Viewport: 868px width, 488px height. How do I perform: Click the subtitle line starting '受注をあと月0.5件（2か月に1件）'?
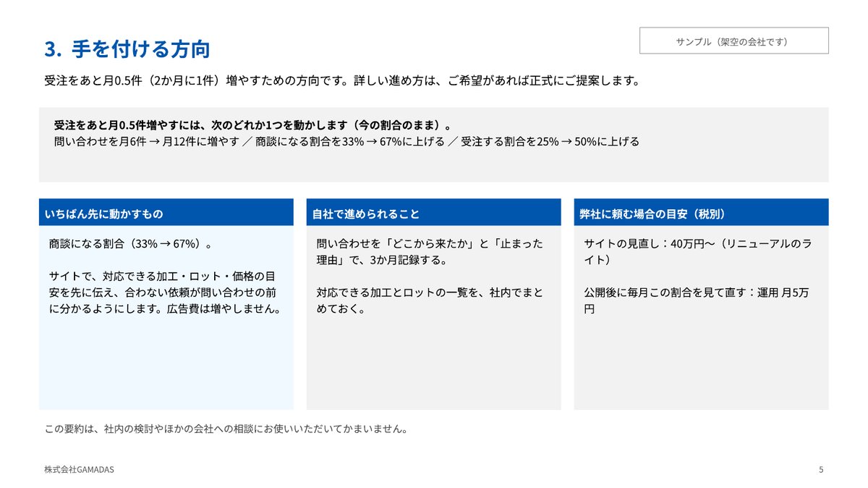[x=342, y=80]
